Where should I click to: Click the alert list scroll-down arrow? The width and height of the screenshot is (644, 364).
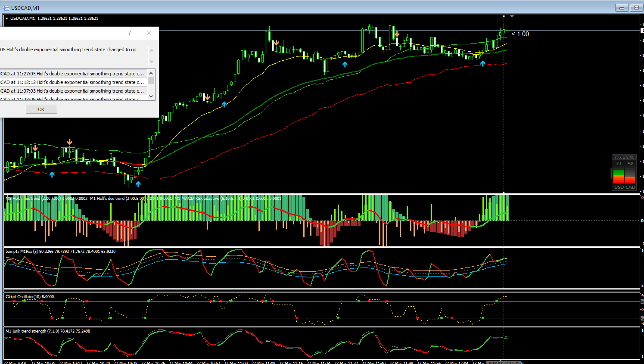click(x=151, y=96)
